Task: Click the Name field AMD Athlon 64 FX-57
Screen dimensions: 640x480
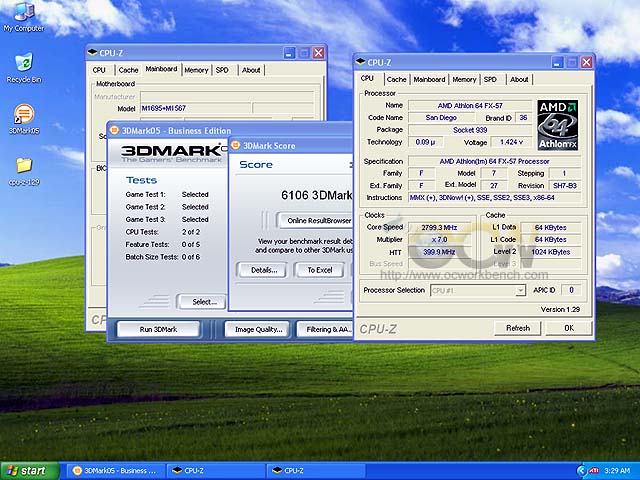Action: click(x=470, y=105)
